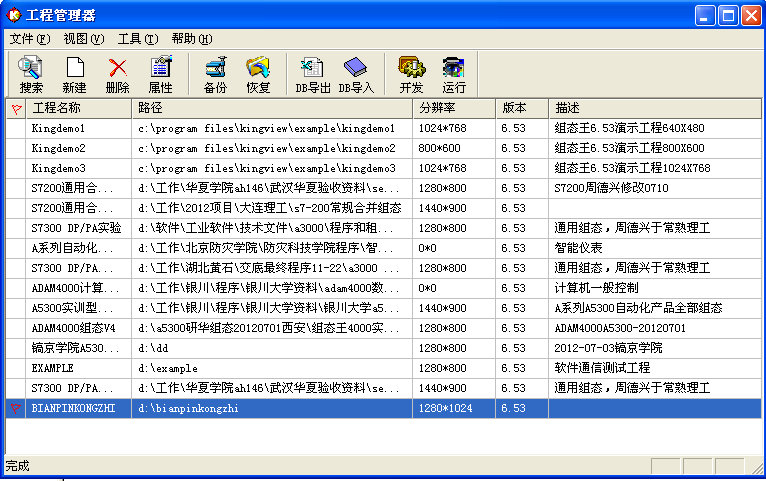Viewport: 766px width, 481px height.
Task: Click the window resize grip corner
Action: point(757,468)
